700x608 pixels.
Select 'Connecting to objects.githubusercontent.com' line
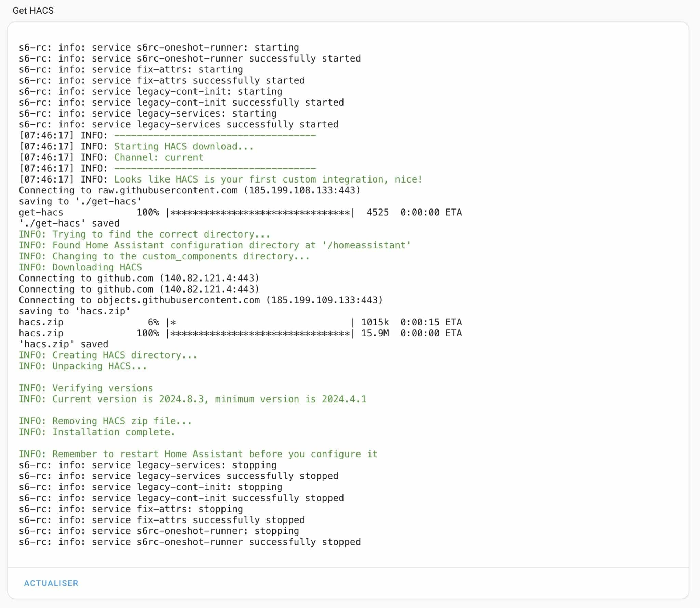201,300
